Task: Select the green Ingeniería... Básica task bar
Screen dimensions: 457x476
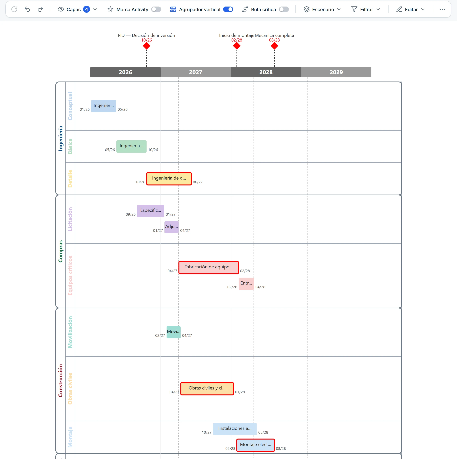Action: 131,146
